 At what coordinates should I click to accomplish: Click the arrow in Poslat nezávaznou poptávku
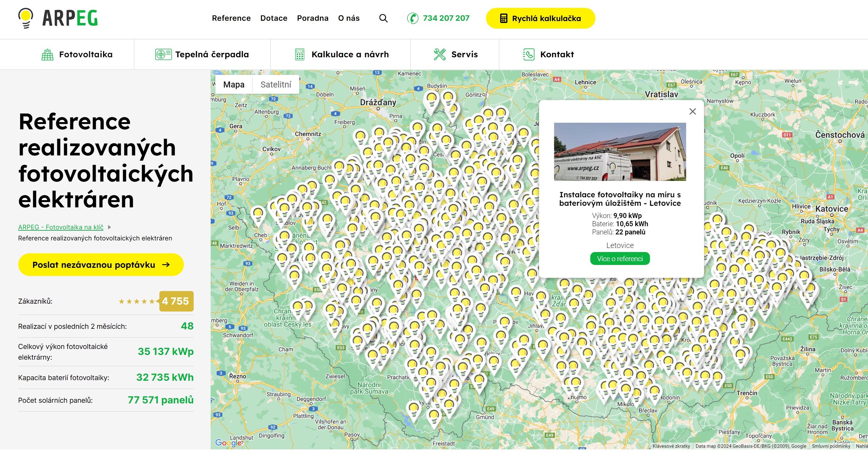166,265
